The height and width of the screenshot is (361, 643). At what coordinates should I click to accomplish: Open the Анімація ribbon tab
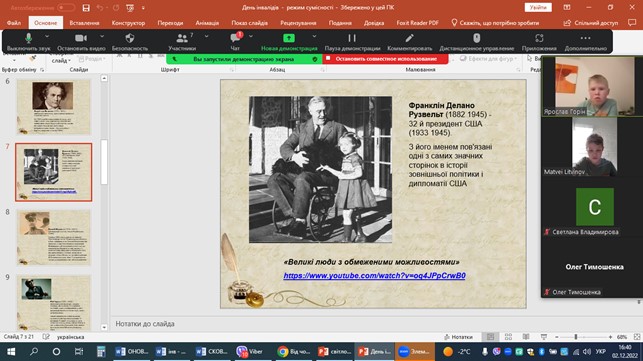207,23
